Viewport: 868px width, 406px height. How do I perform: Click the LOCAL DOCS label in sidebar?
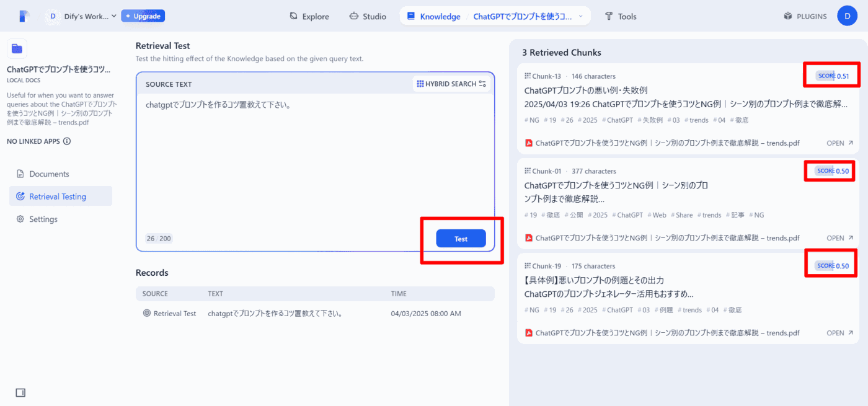(24, 80)
